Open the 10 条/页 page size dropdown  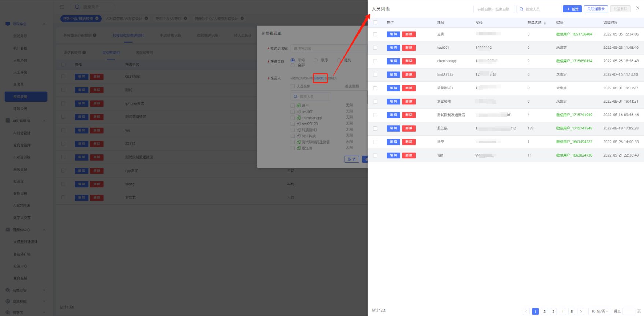[599, 311]
